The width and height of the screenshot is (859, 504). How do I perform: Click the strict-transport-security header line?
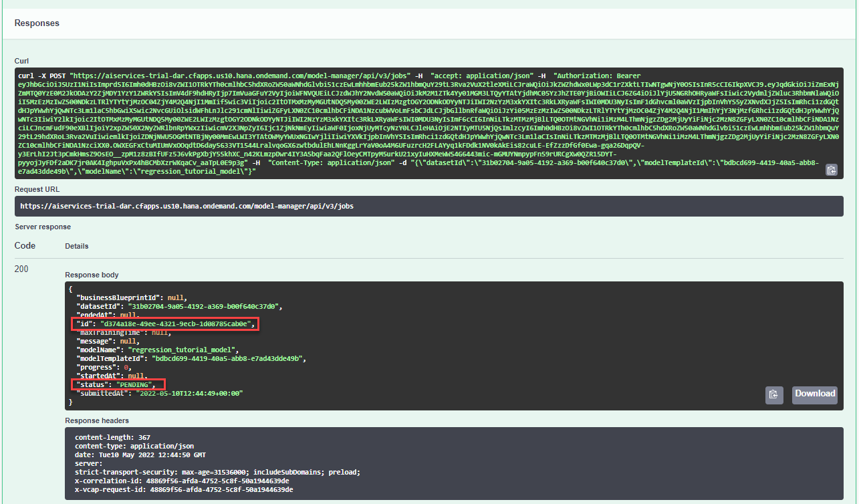pos(217,472)
